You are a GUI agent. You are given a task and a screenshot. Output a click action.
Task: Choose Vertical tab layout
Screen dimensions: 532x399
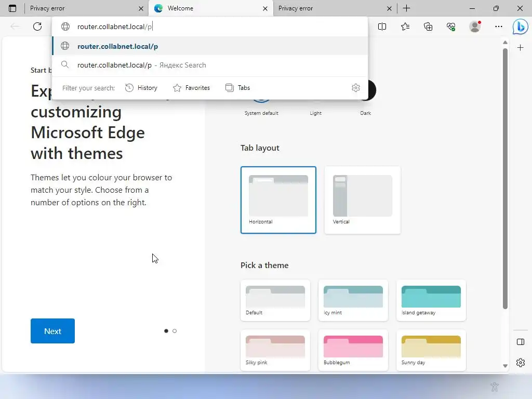362,200
